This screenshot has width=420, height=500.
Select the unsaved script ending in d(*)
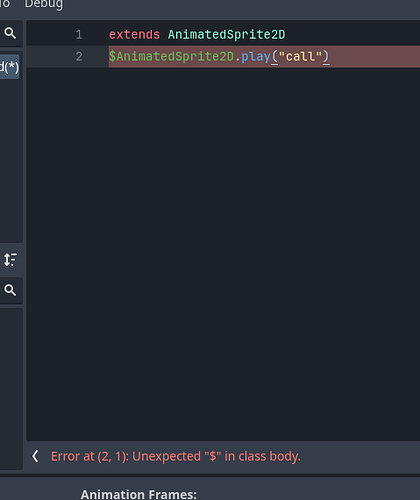click(9, 67)
